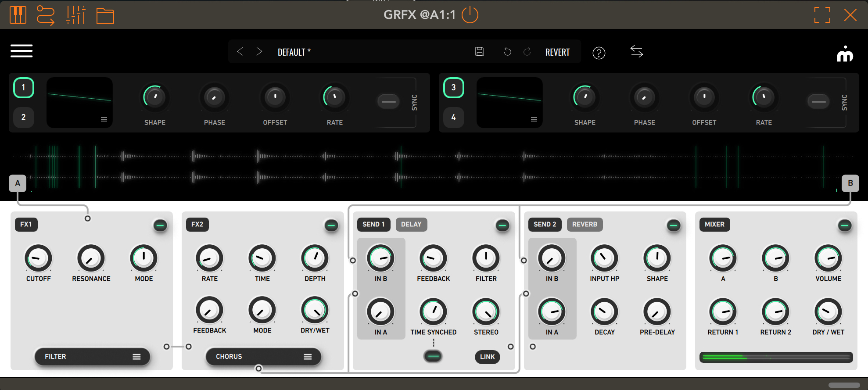The width and height of the screenshot is (868, 390).
Task: Open the routing icon in title bar
Action: point(45,15)
